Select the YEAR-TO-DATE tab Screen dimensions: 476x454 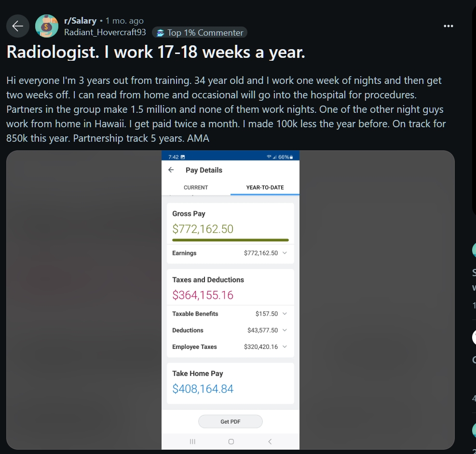(265, 187)
